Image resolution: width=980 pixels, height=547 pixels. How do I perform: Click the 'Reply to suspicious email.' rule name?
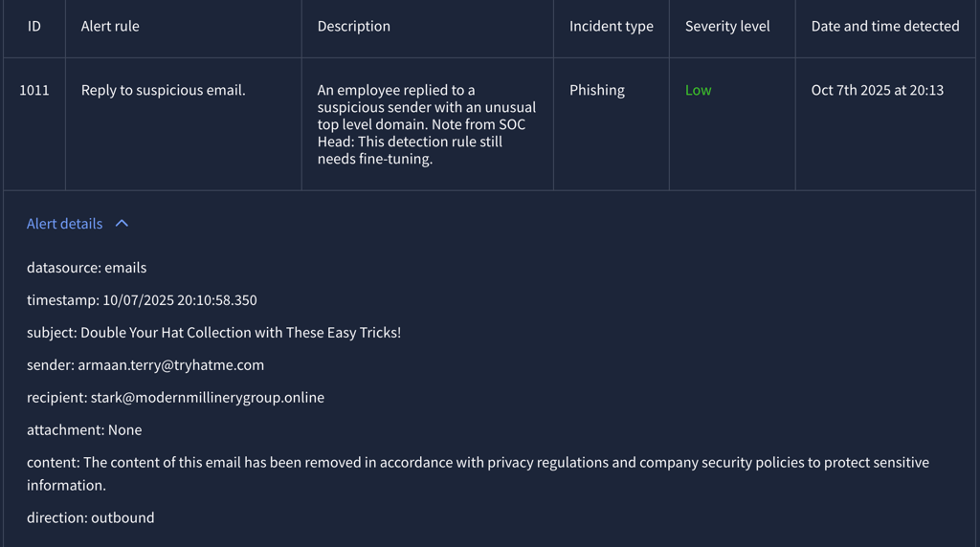[x=163, y=90]
